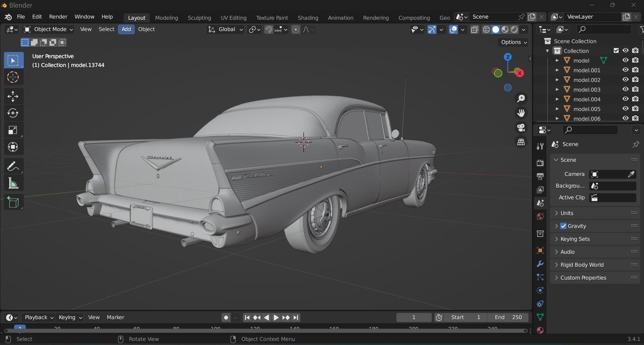The width and height of the screenshot is (644, 345).
Task: Select the Measure tool
Action: point(13,184)
